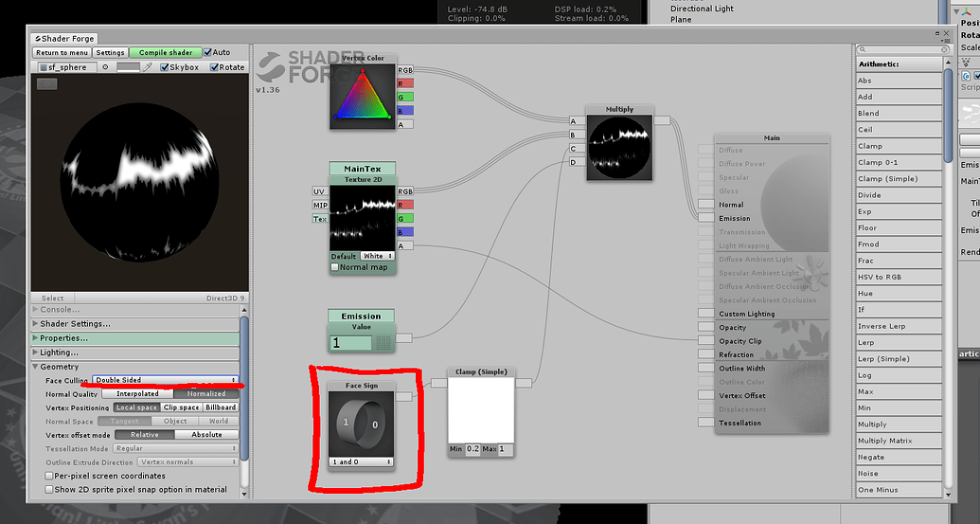Select the Vertex Color triangle node
The image size is (980, 524).
point(361,95)
